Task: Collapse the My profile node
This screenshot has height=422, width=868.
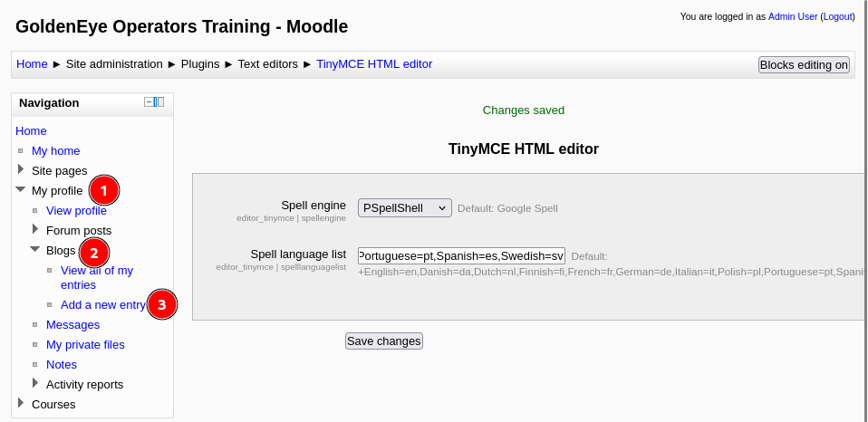Action: pyautogui.click(x=21, y=189)
